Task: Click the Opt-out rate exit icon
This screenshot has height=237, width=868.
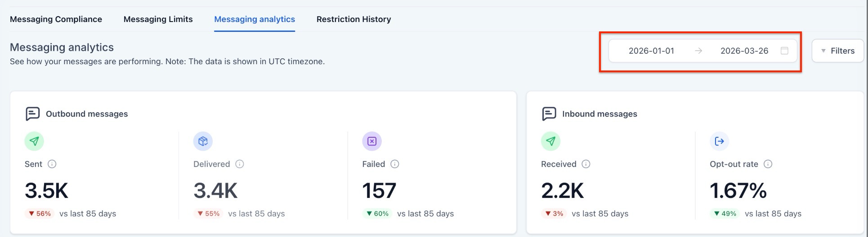Action: click(x=720, y=141)
